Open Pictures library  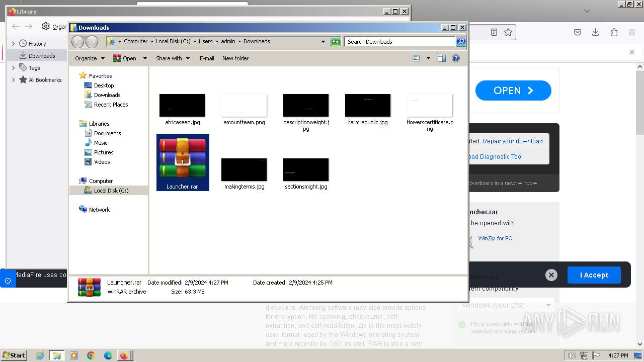(104, 152)
